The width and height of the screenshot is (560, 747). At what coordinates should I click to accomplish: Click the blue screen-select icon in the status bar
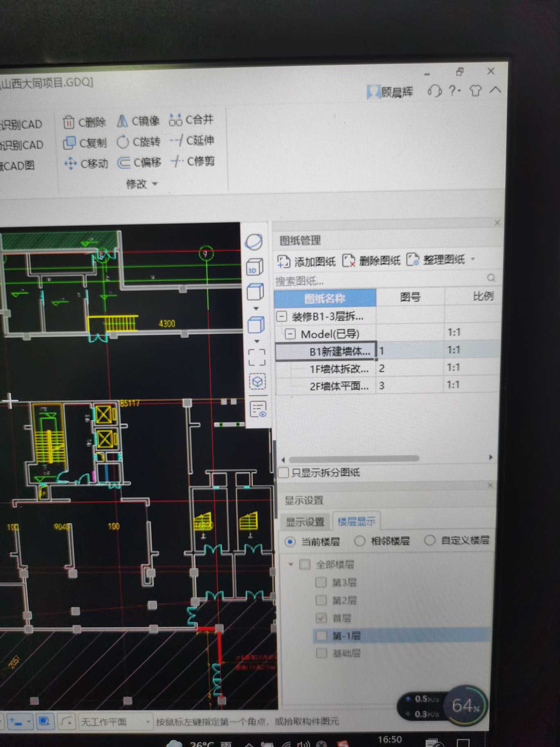point(44,721)
